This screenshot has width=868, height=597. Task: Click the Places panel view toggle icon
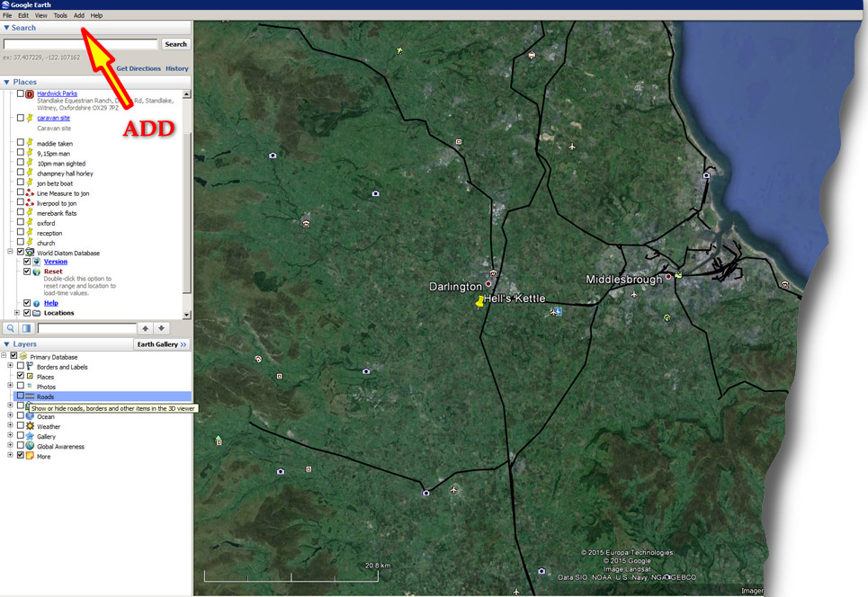click(26, 328)
